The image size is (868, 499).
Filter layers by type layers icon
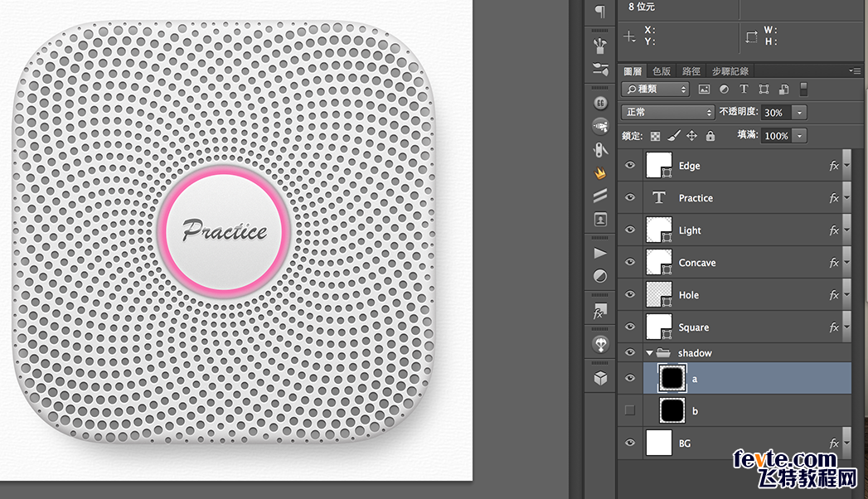(x=744, y=89)
